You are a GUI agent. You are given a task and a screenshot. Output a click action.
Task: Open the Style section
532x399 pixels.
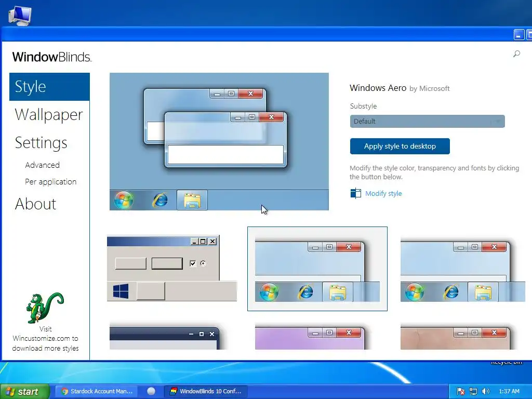click(x=49, y=87)
